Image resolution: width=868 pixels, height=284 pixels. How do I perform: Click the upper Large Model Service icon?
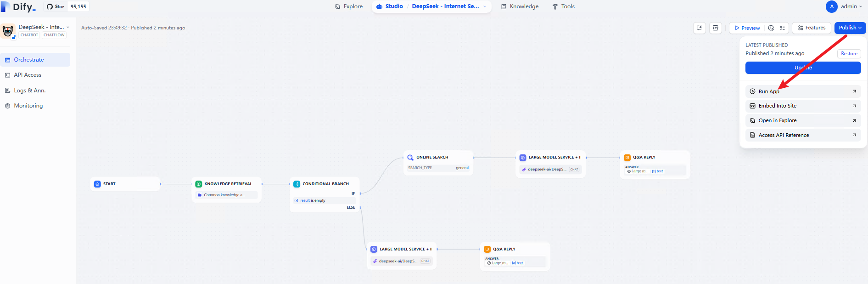coord(523,157)
